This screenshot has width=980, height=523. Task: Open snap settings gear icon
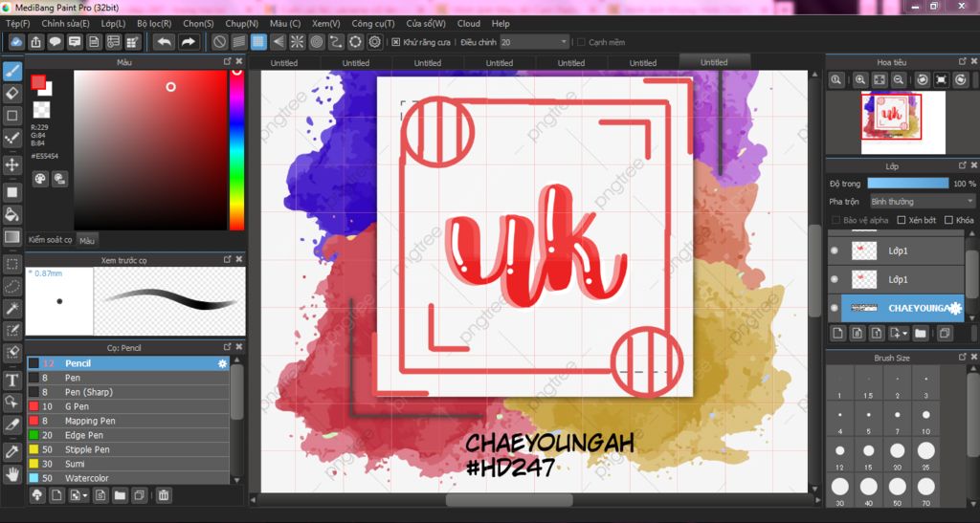click(375, 42)
